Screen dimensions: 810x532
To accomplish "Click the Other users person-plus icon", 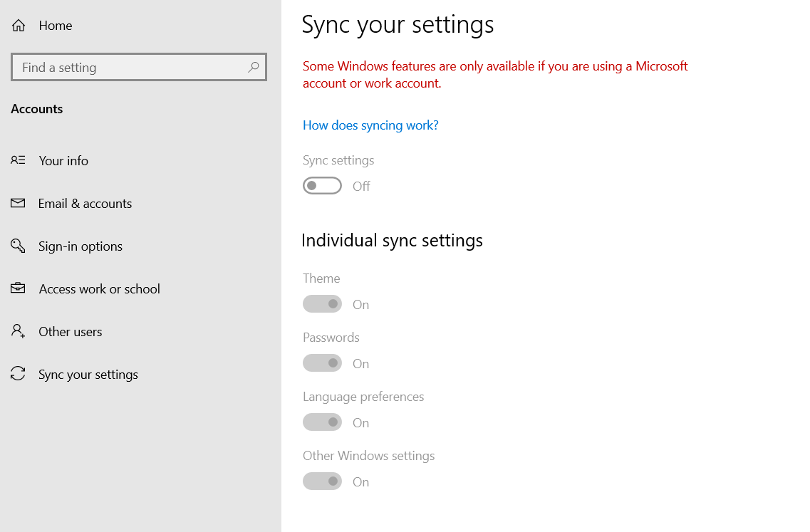I will pos(18,331).
